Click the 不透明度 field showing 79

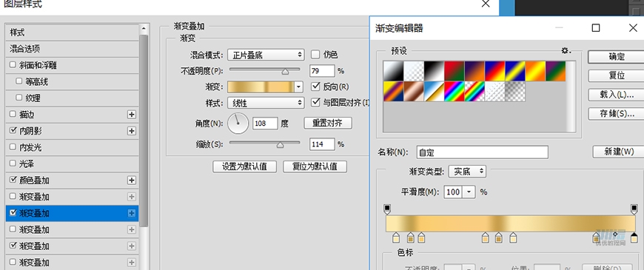[323, 71]
